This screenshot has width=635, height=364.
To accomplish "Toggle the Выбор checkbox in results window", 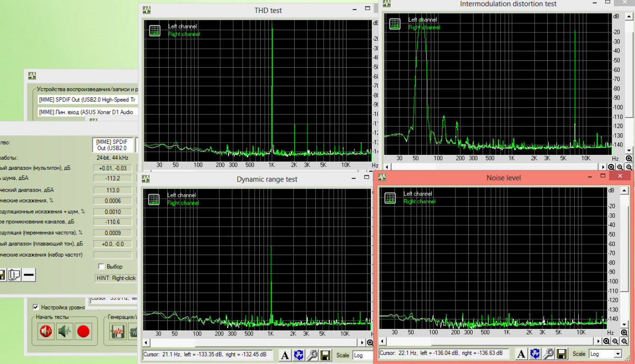I will [x=101, y=267].
